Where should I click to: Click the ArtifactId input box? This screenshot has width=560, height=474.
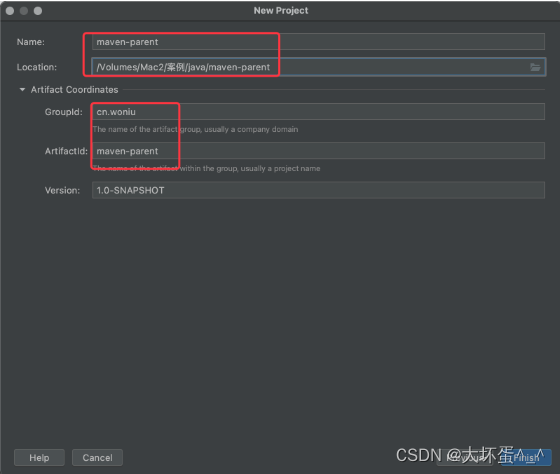point(318,151)
